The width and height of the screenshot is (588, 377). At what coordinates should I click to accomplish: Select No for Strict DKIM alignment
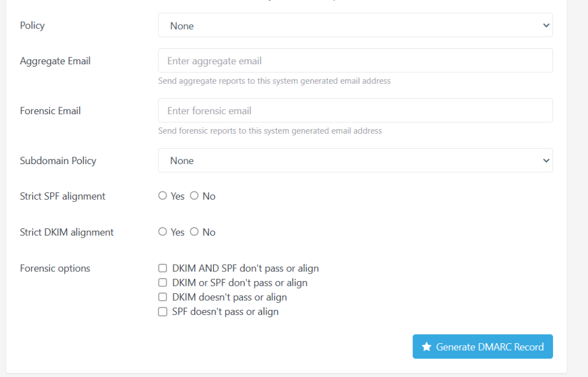[194, 232]
